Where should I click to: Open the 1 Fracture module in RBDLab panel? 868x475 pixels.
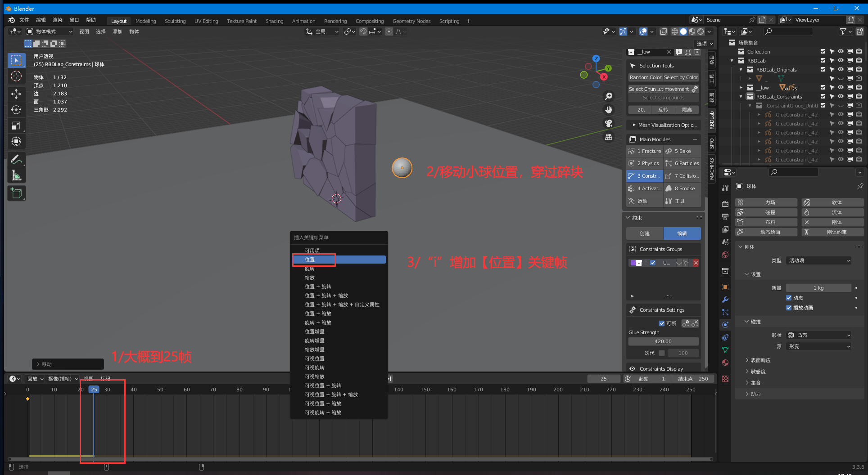coord(645,151)
